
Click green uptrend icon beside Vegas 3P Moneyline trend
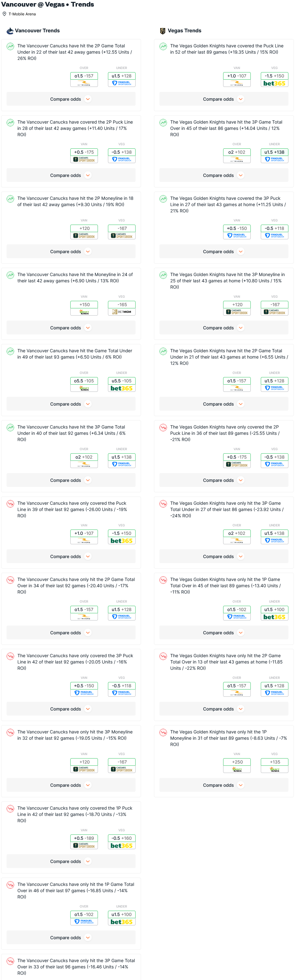[x=163, y=275]
